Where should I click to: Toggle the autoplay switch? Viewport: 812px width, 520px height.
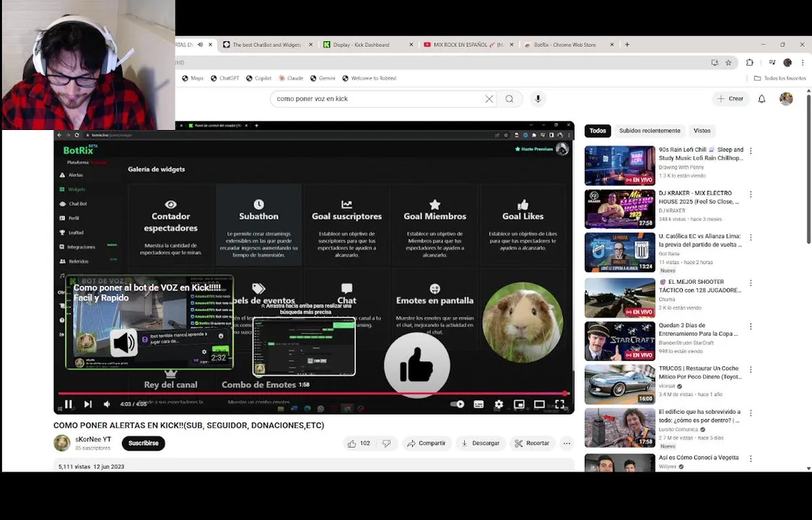coord(458,404)
